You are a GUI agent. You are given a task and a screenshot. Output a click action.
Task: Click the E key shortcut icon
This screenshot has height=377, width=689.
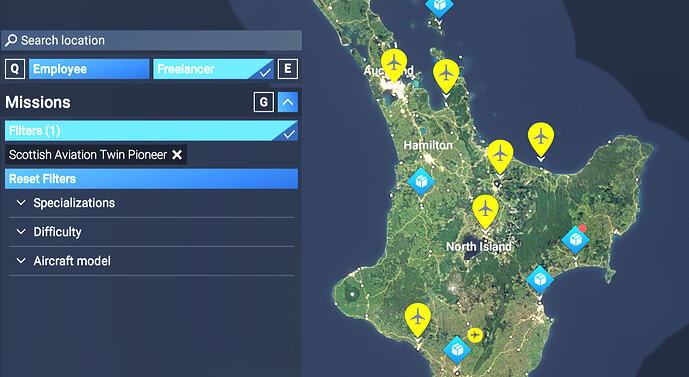coord(288,69)
